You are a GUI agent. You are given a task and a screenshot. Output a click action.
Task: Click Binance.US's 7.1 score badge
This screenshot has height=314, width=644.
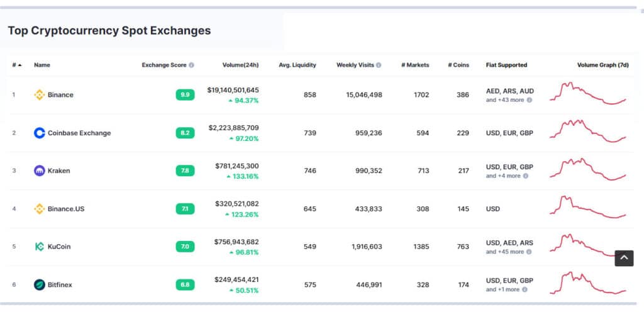(x=186, y=209)
